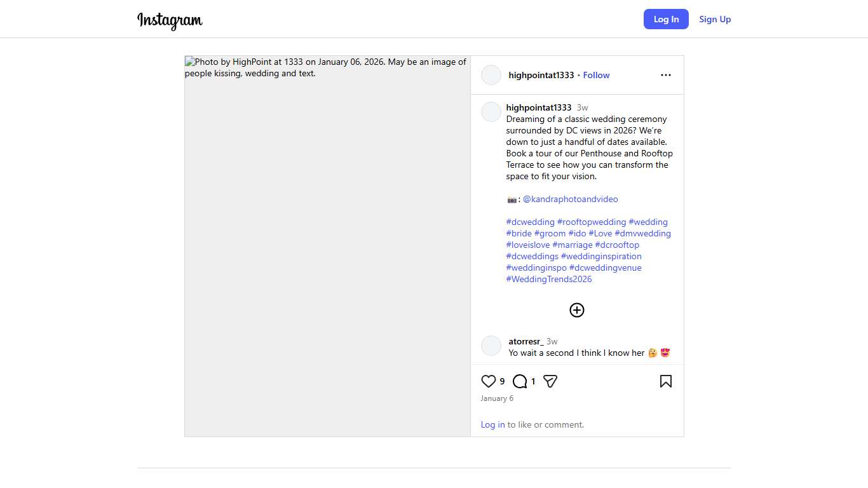The width and height of the screenshot is (868, 488).
Task: Click the share post paper plane icon
Action: [x=550, y=381]
